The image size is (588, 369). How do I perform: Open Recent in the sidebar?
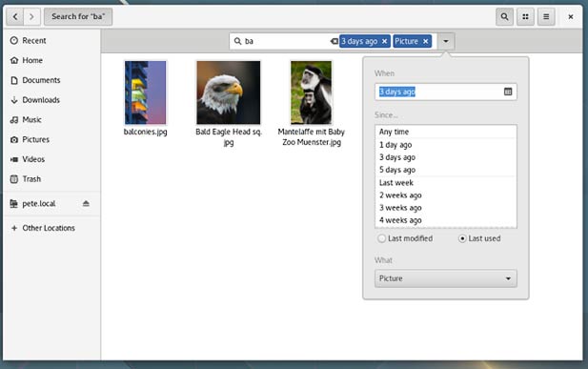[51, 41]
